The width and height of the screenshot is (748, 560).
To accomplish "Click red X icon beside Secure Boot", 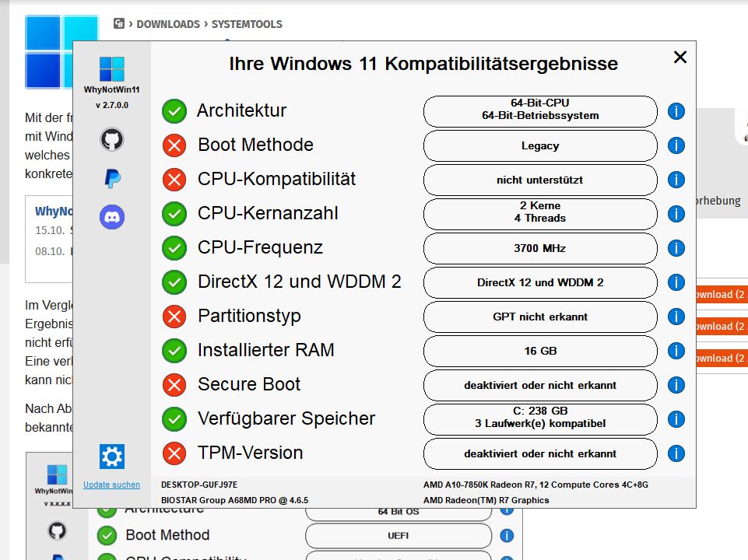I will [x=174, y=385].
